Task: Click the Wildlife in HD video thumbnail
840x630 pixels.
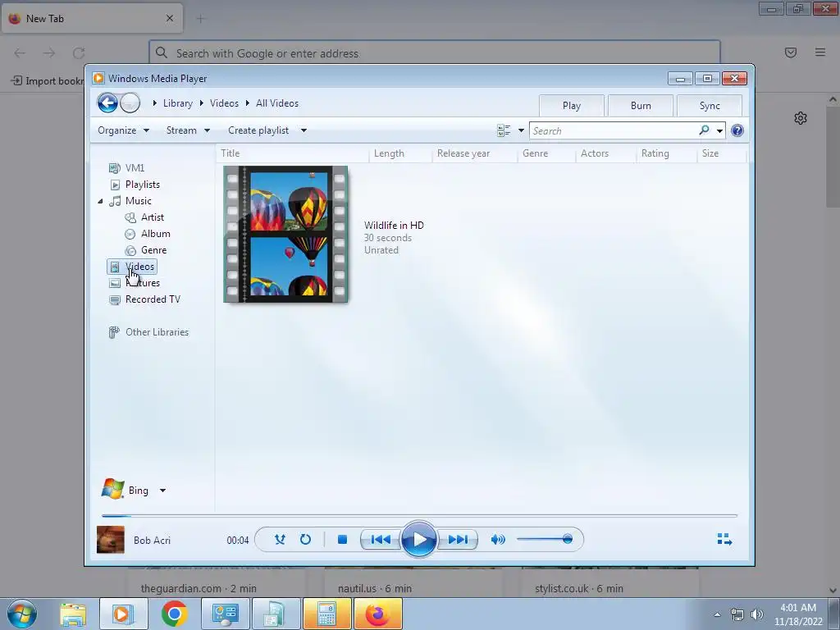Action: [x=285, y=234]
